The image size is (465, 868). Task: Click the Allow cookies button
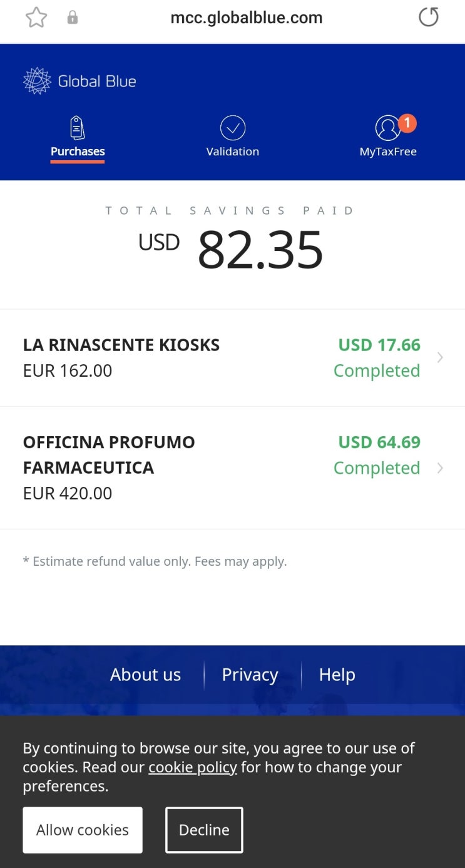[83, 830]
